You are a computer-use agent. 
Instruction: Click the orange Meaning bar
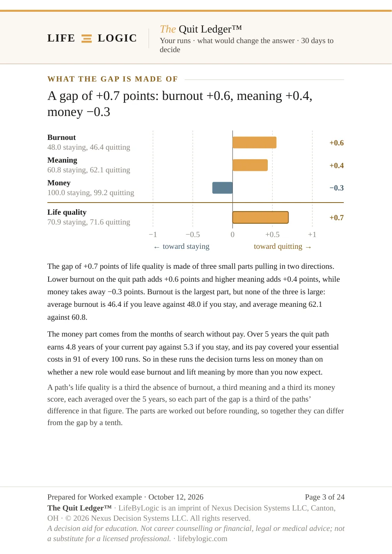pyautogui.click(x=250, y=165)
